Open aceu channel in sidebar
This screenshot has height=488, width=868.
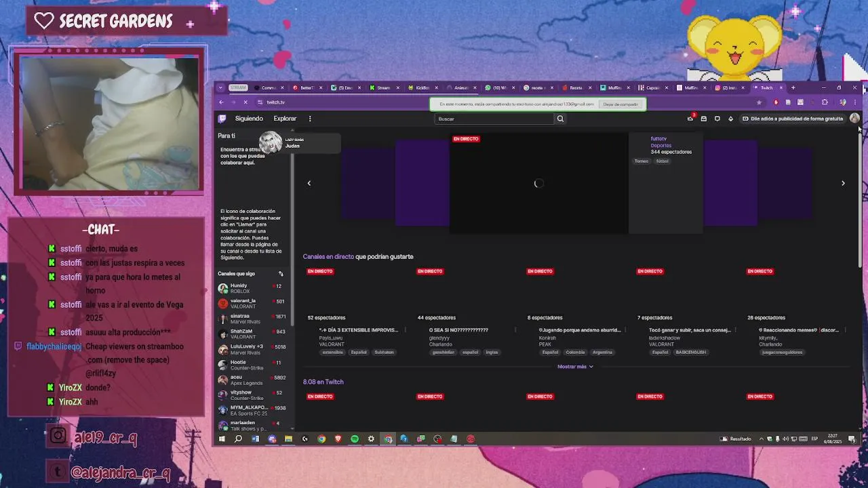[251, 380]
